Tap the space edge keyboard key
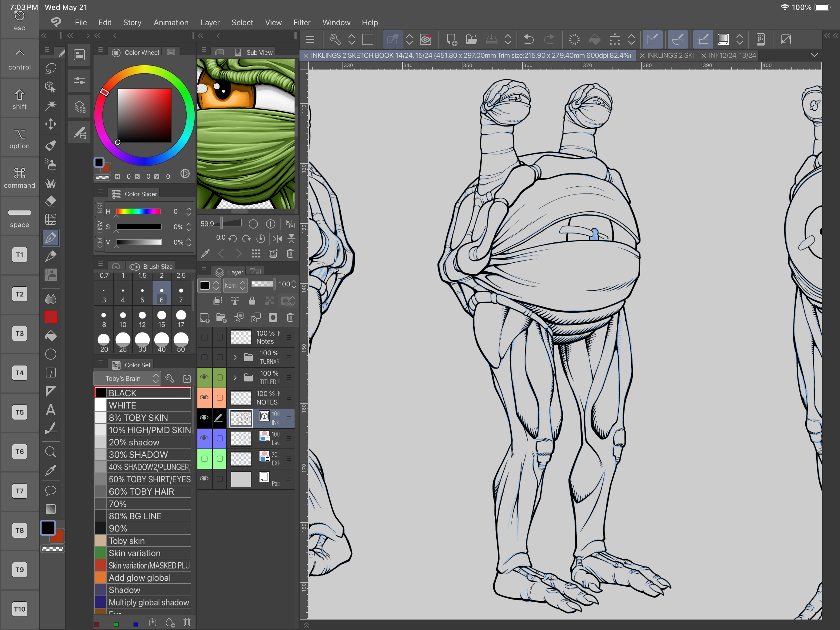Image resolution: width=840 pixels, height=630 pixels. [19, 217]
